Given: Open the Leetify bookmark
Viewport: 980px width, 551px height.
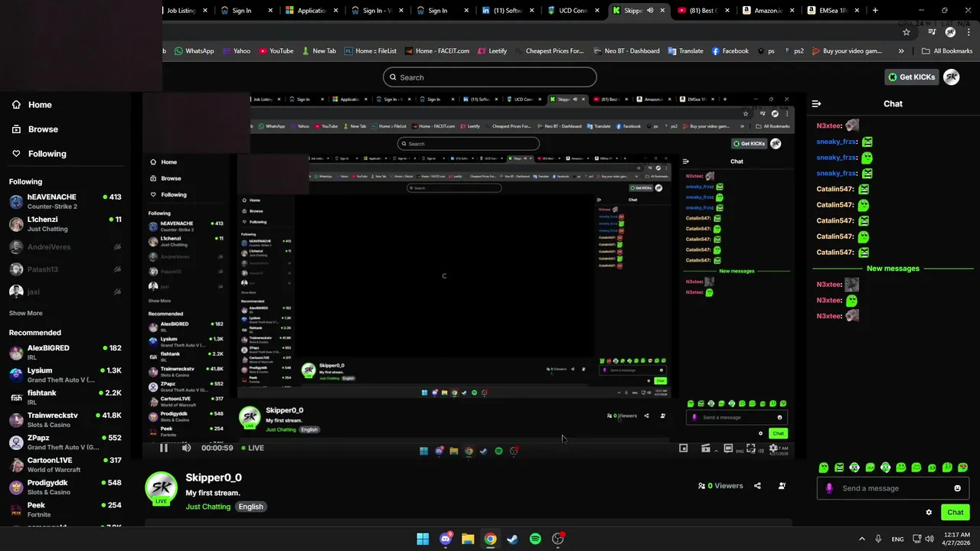Looking at the screenshot, I should tap(492, 51).
